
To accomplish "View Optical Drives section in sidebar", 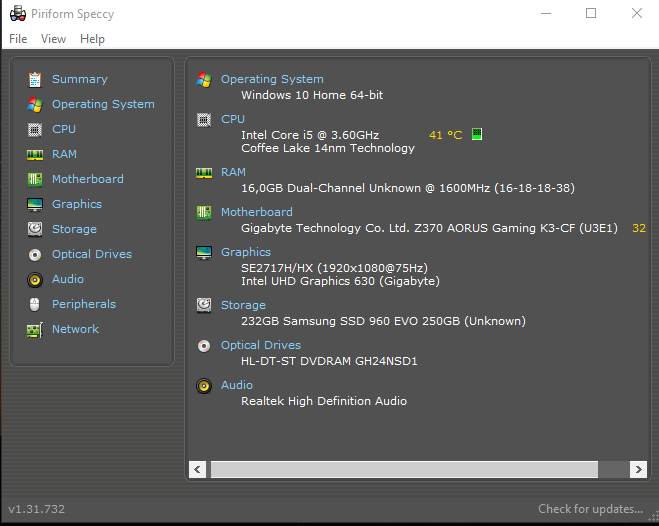I will tap(92, 254).
